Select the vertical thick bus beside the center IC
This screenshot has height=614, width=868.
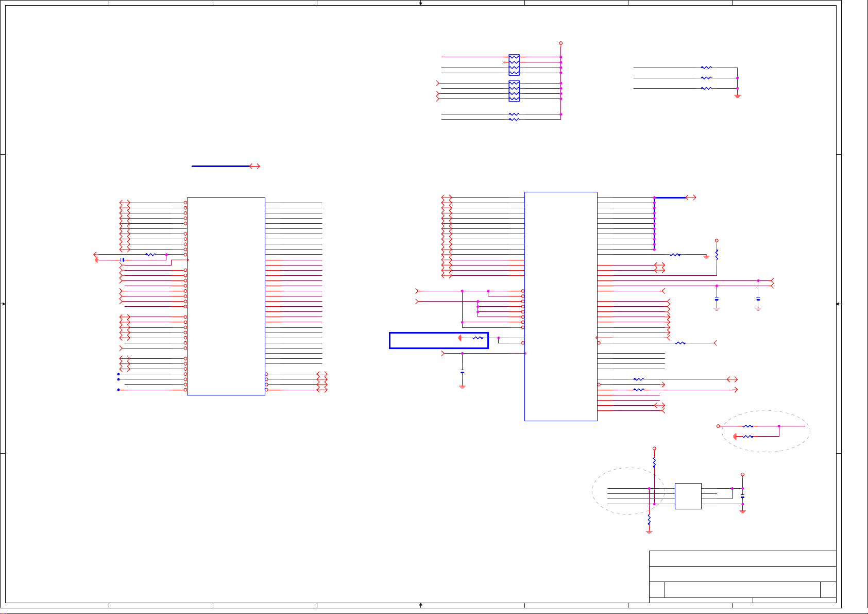click(x=654, y=224)
